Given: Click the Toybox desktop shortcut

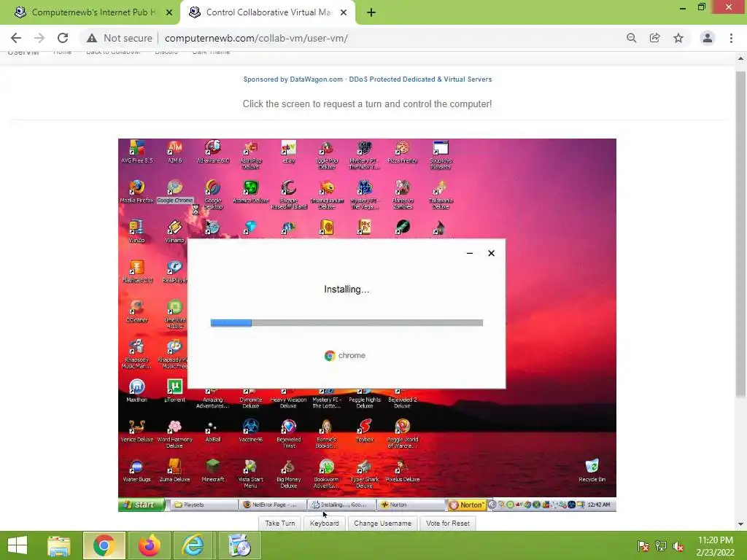Looking at the screenshot, I should tap(365, 431).
